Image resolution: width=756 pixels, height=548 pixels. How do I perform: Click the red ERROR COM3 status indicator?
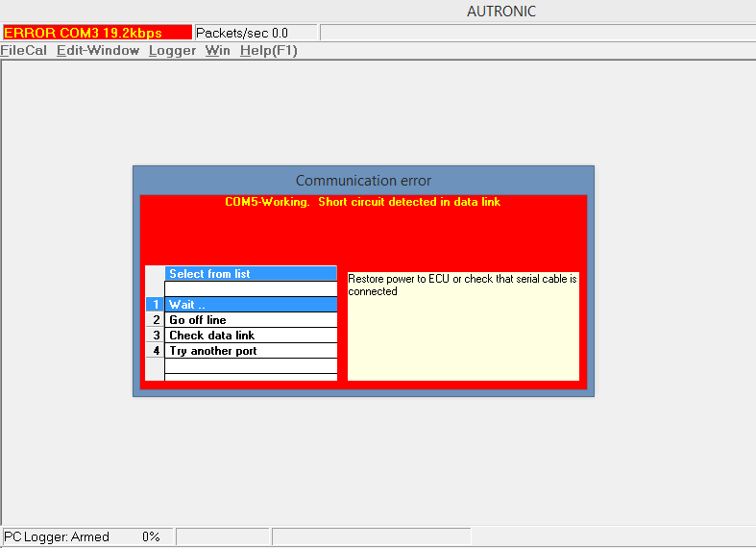[96, 33]
